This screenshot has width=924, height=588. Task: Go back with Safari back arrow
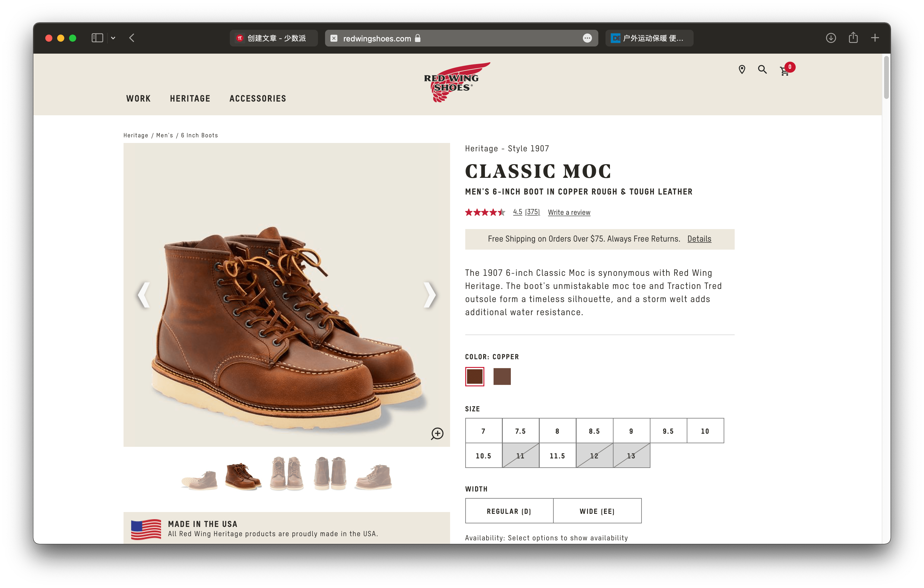point(132,38)
